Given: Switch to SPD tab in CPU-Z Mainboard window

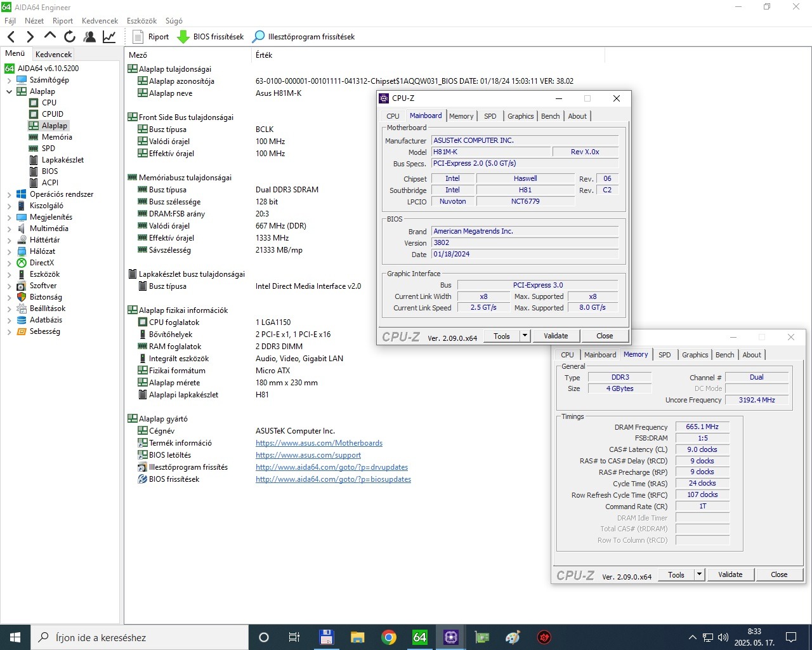Looking at the screenshot, I should [x=490, y=116].
